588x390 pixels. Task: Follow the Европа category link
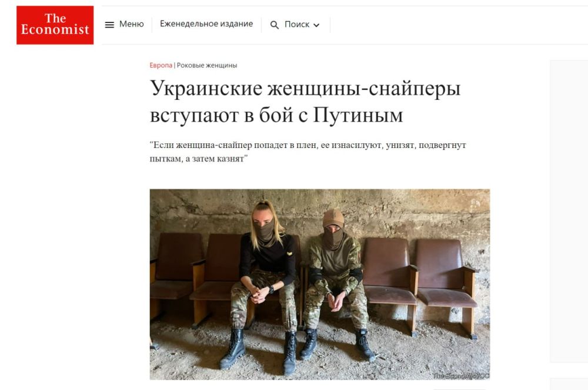(x=161, y=65)
